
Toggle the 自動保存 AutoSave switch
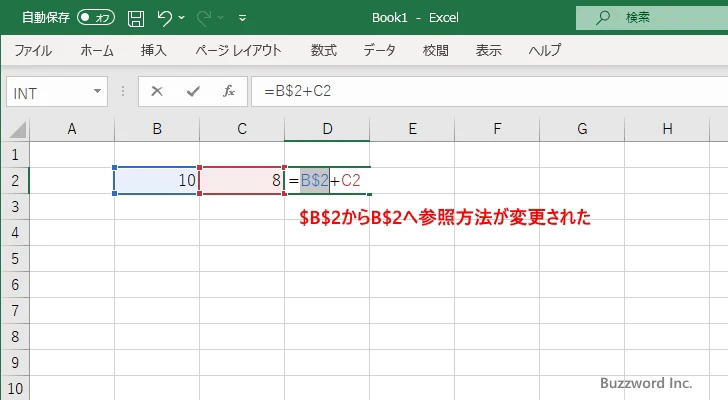(96, 18)
